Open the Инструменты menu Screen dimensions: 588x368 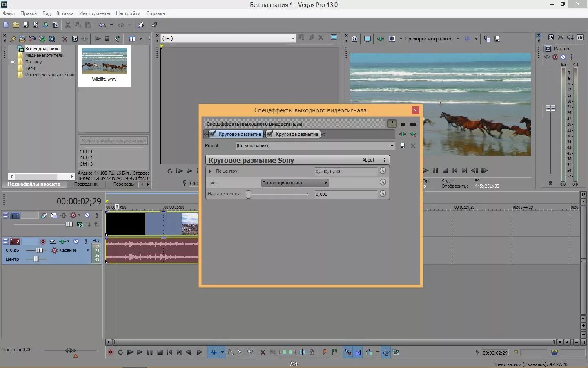click(x=94, y=13)
